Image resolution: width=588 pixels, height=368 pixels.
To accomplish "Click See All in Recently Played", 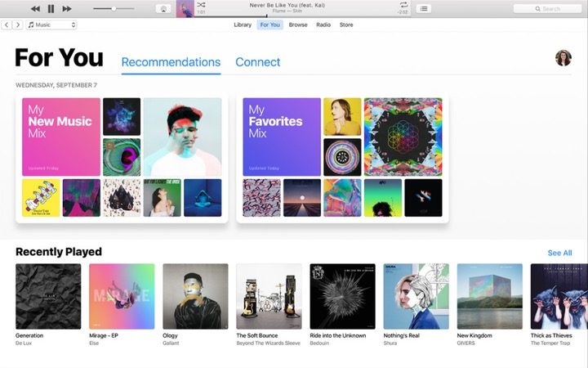I will tap(559, 254).
